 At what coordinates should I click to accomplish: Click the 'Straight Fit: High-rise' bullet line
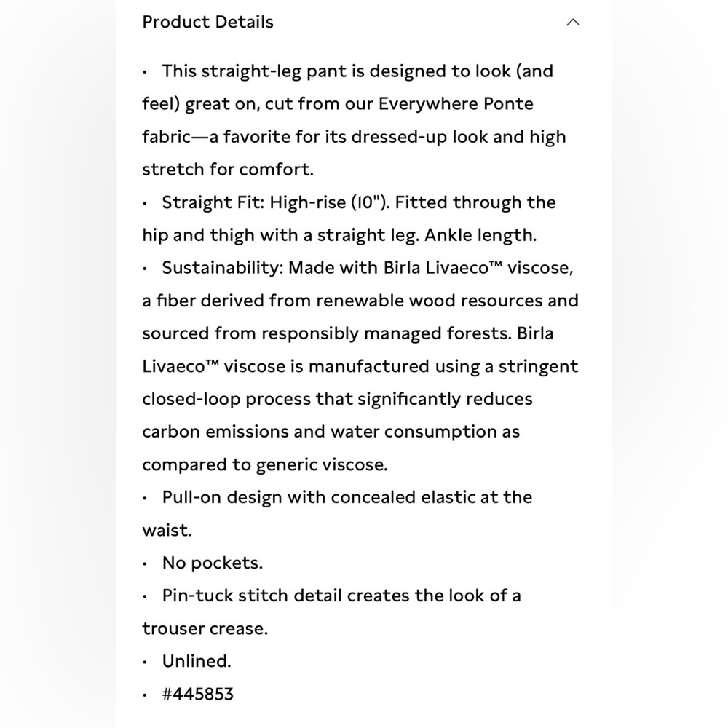tap(358, 202)
